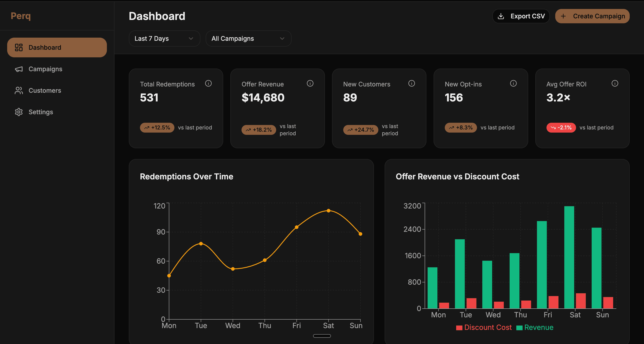The height and width of the screenshot is (344, 644).
Task: Click the Campaigns megaphone icon
Action: [19, 69]
